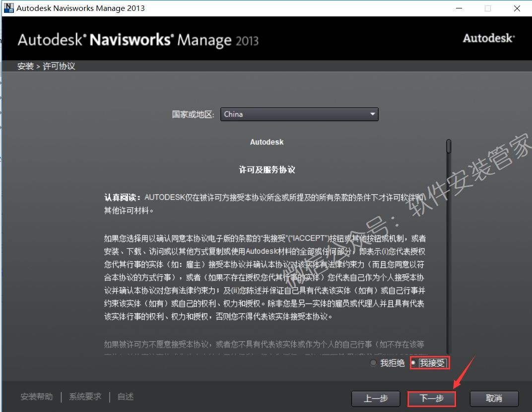This screenshot has width=532, height=412.
Task: Close the installer using the title bar X
Action: (517, 8)
